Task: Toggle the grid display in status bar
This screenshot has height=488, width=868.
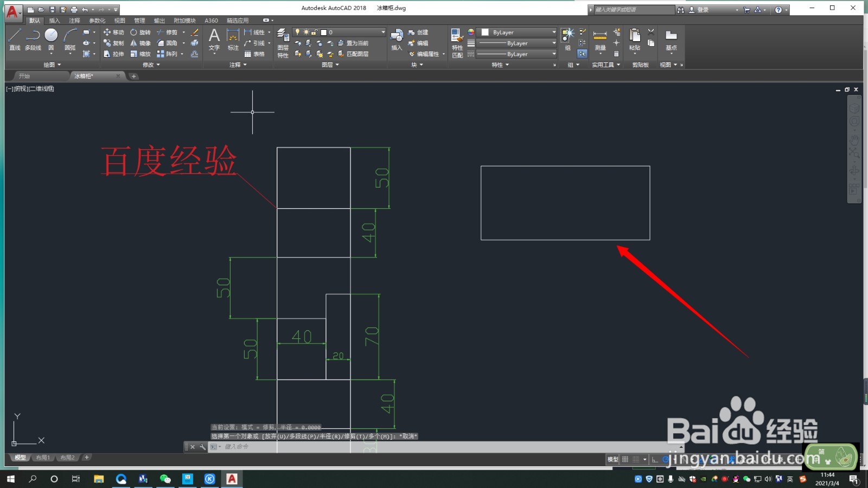Action: point(626,459)
